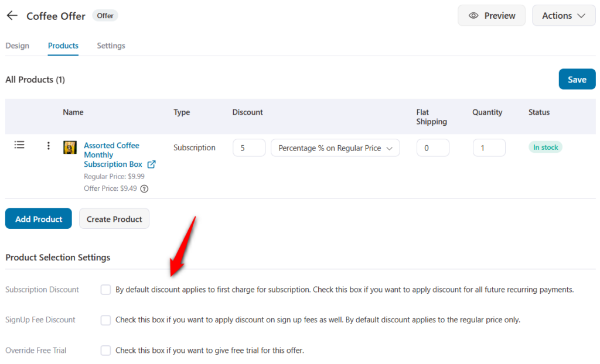Click the Override Free Trial label

(x=36, y=350)
